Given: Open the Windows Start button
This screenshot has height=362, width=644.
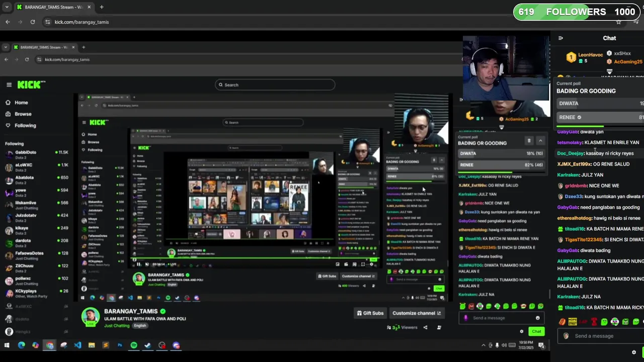Looking at the screenshot, I should click(7, 345).
